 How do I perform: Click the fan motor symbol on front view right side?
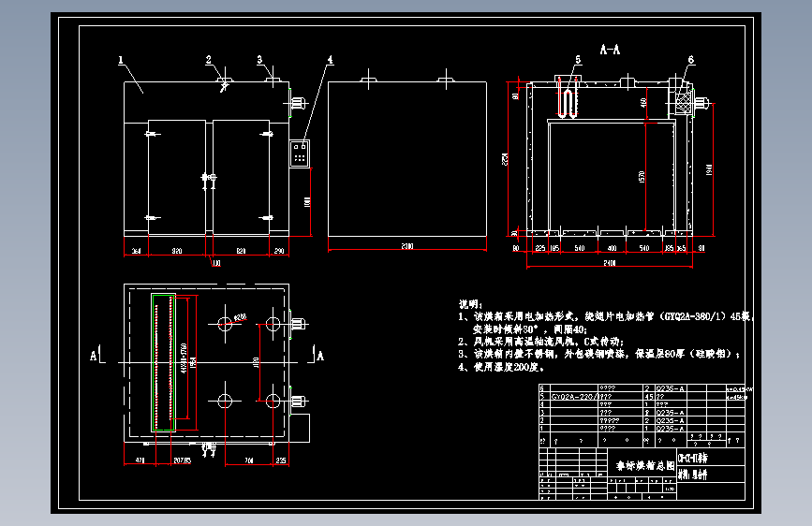point(297,103)
